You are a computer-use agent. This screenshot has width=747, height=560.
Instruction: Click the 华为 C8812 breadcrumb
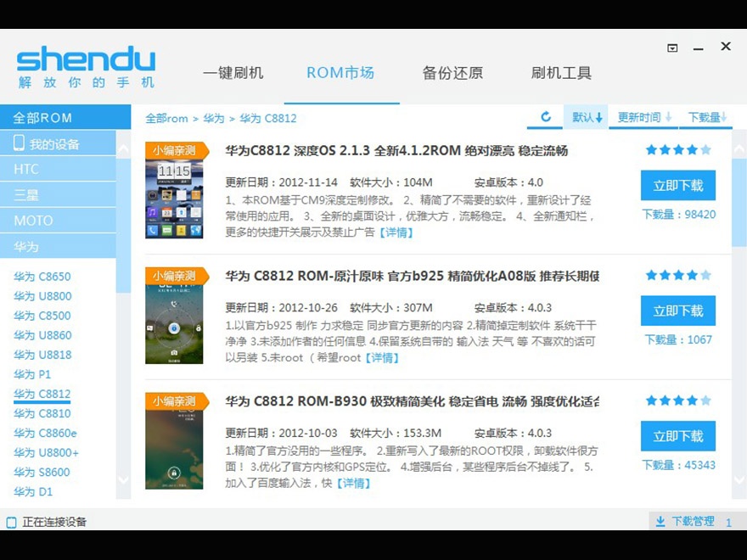(267, 118)
